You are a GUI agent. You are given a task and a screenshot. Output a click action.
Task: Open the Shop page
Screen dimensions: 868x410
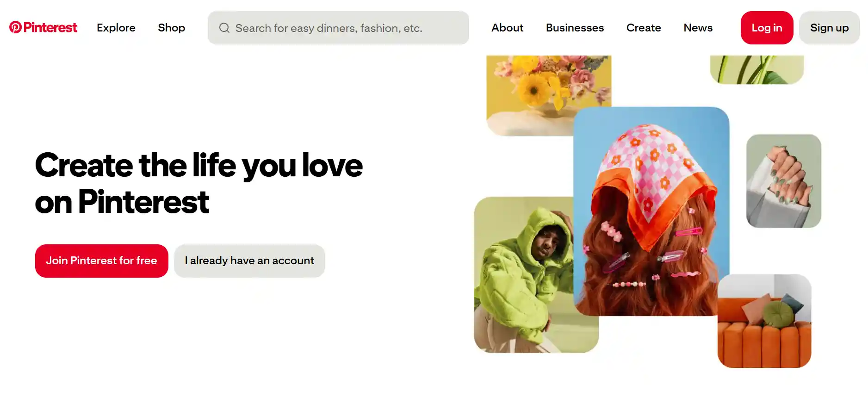click(x=171, y=28)
